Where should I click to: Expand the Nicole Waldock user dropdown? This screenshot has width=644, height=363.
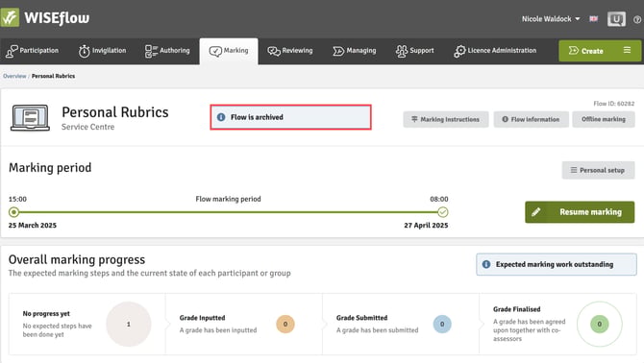tap(551, 19)
